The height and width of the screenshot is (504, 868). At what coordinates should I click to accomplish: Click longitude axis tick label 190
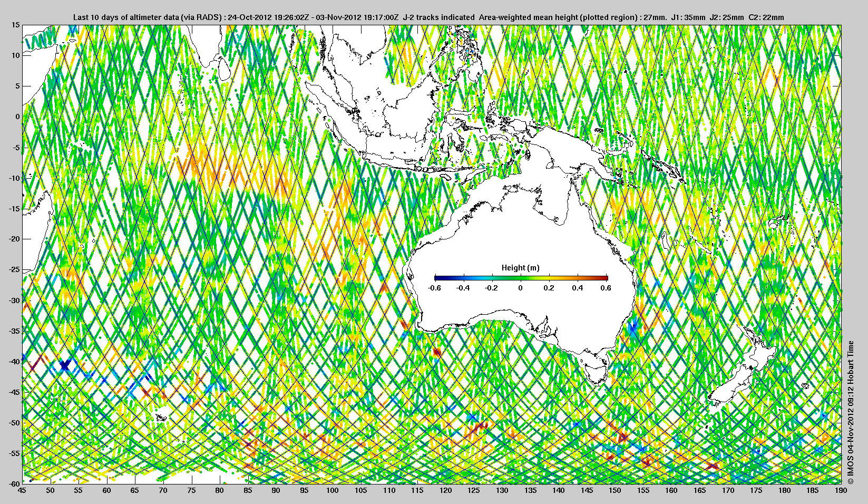pos(841,490)
